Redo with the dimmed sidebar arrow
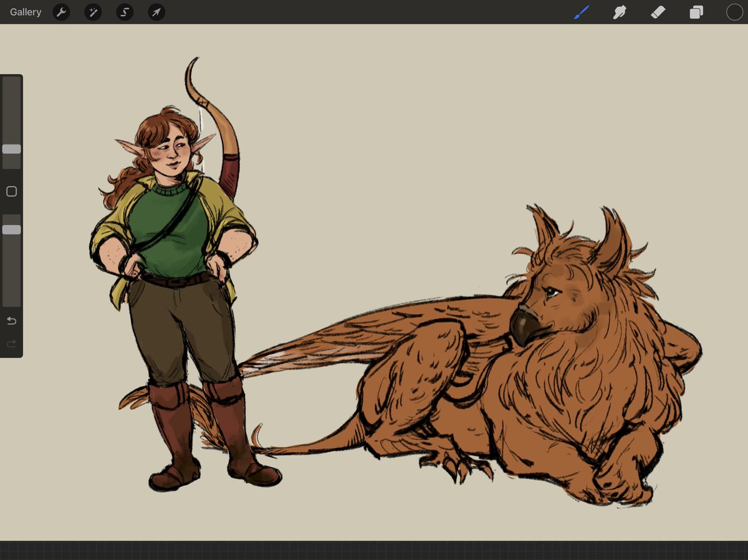 coord(11,344)
